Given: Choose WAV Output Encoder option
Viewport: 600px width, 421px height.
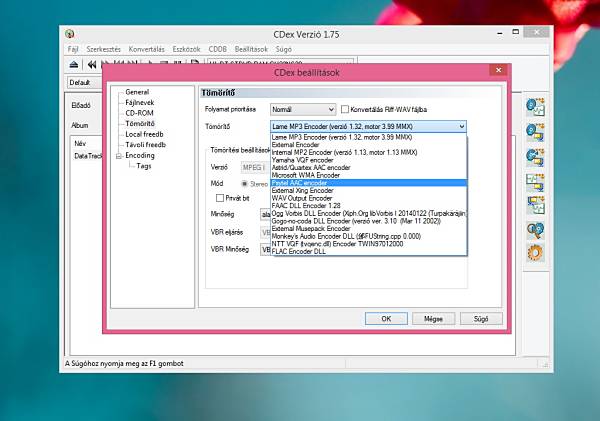Looking at the screenshot, I should click(x=368, y=198).
